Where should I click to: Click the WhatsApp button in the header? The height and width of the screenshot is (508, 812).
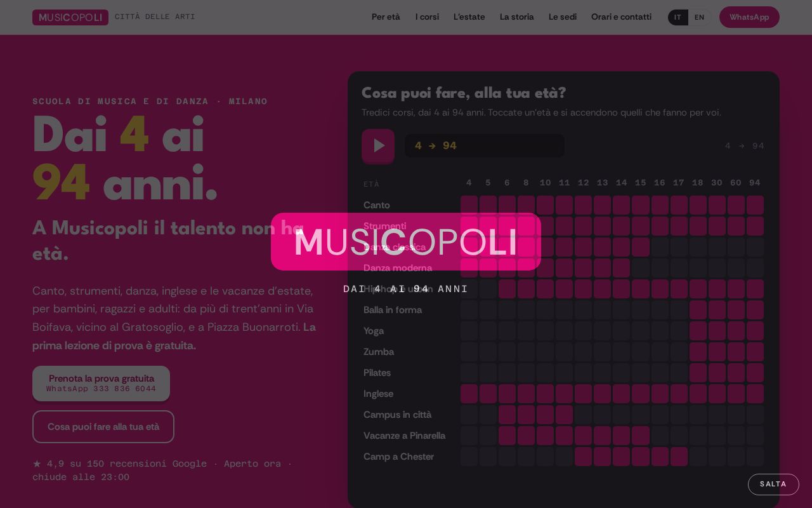[749, 17]
